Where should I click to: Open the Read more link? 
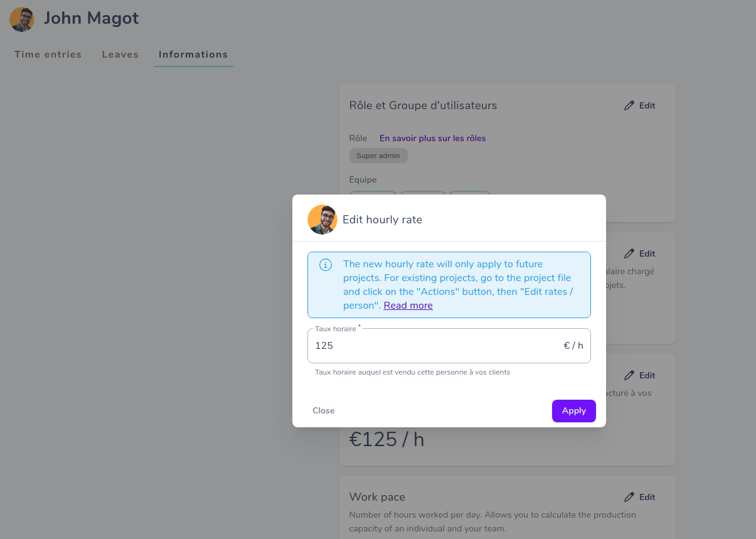click(x=408, y=306)
